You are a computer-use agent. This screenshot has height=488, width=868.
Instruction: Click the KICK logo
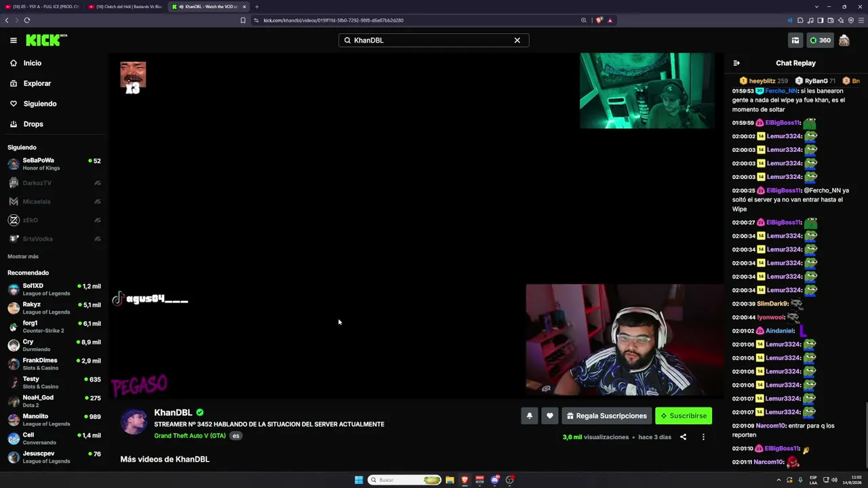click(x=46, y=40)
